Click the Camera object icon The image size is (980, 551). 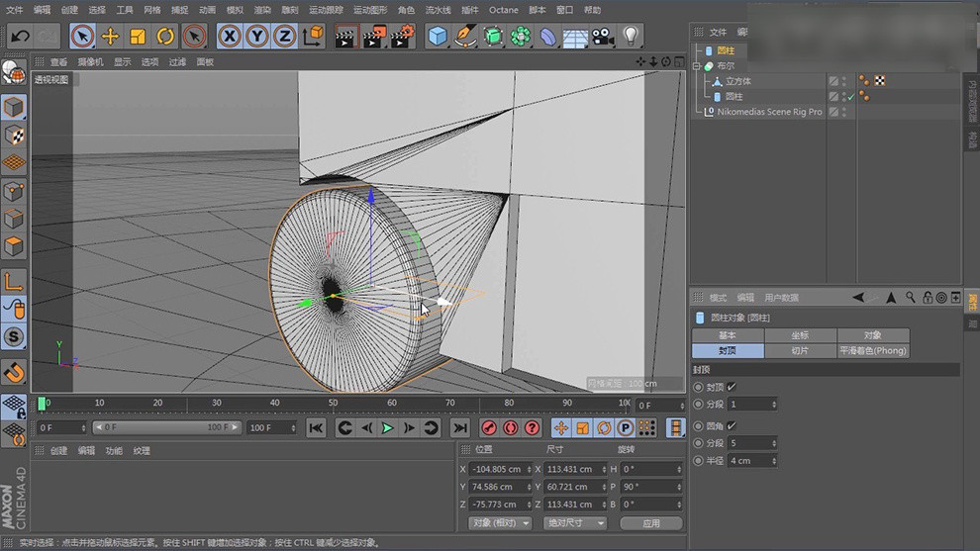click(602, 37)
